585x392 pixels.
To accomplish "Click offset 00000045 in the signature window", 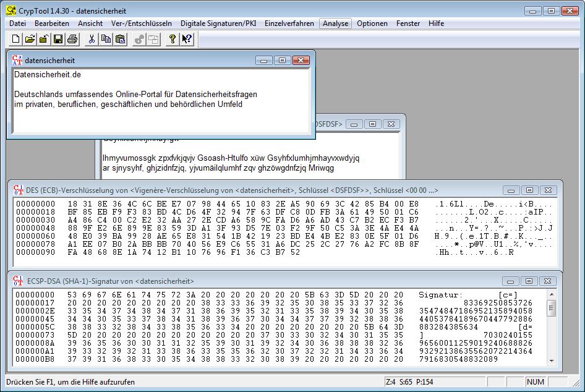I will pos(35,319).
